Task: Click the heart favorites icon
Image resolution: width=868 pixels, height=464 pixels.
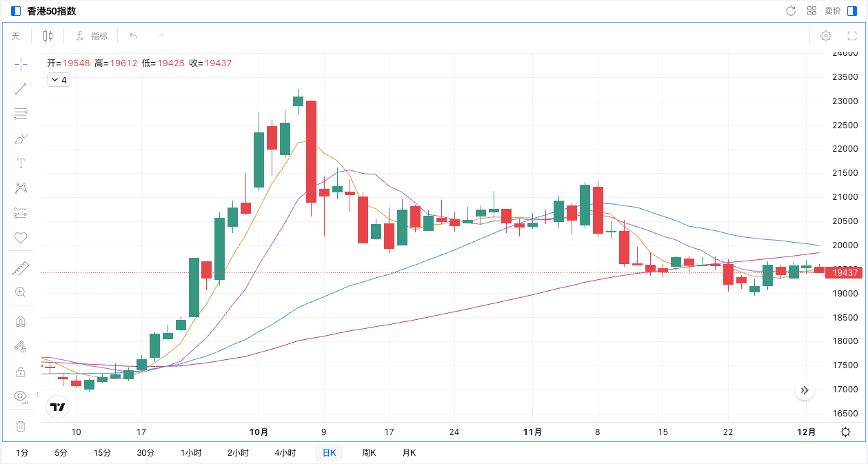Action: 21,238
